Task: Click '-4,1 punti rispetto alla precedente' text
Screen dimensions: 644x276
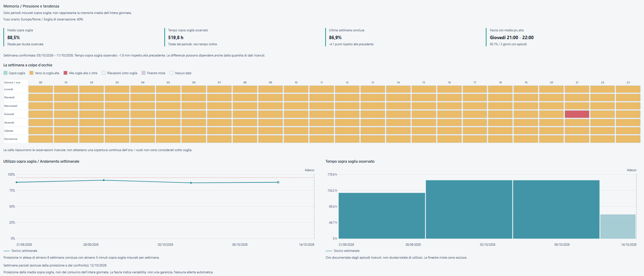Action: (351, 44)
